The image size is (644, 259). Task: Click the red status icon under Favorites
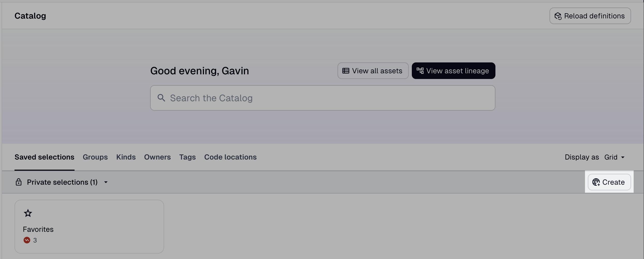pos(27,240)
